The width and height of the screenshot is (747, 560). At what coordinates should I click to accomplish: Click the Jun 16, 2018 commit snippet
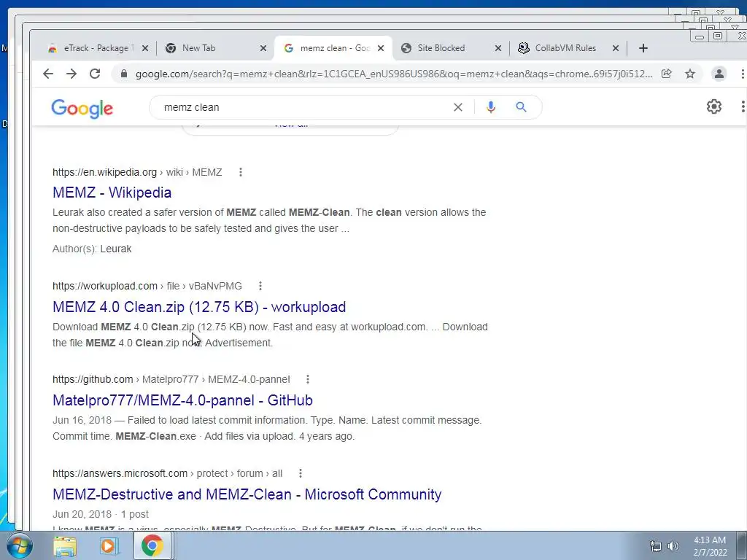[x=267, y=428]
